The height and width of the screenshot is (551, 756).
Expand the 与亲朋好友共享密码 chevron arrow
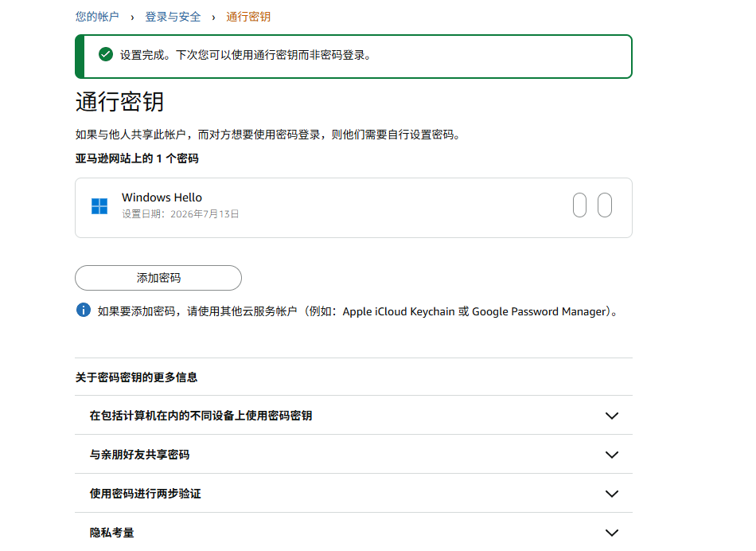(612, 455)
